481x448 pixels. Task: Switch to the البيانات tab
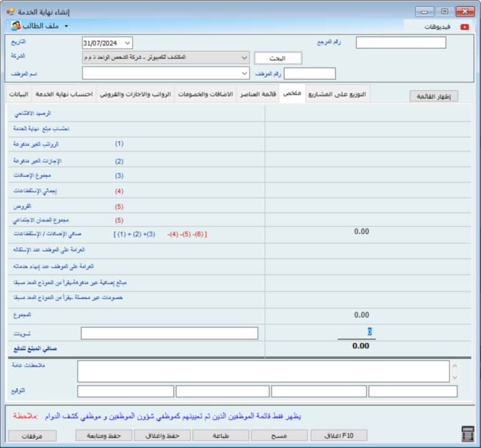19,94
